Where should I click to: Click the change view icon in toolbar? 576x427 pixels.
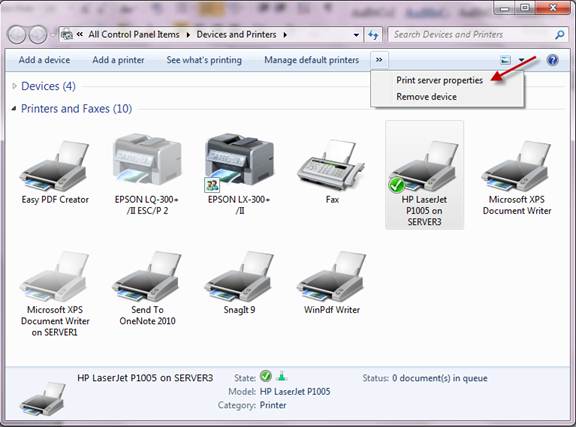point(506,60)
